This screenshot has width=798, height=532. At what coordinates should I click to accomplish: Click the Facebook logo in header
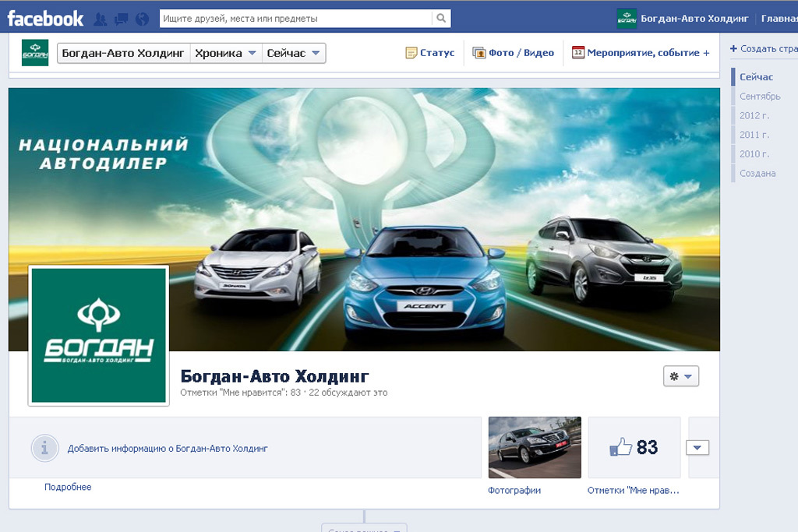tap(45, 18)
